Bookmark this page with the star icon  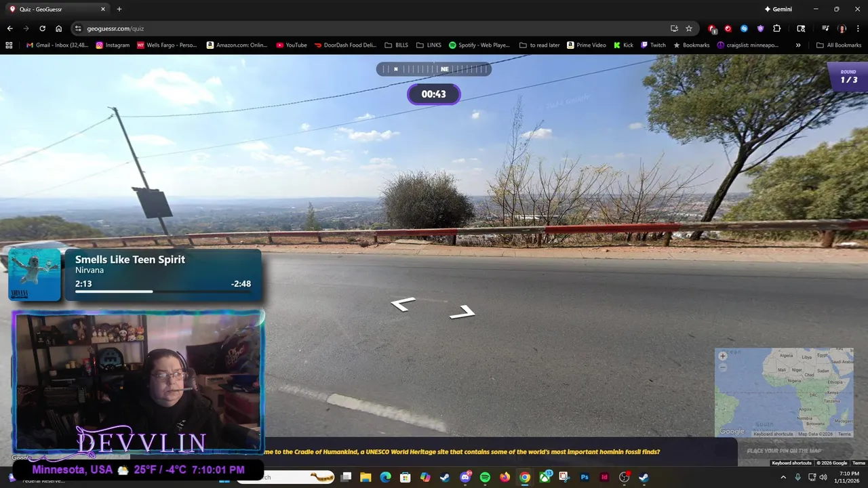[689, 28]
